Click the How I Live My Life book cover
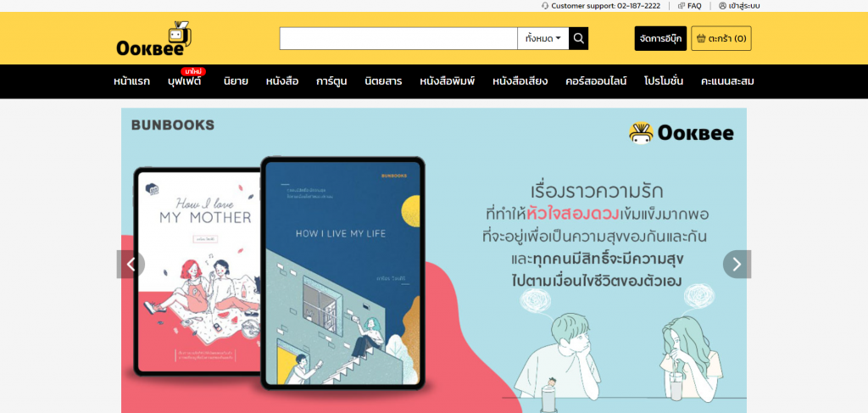 342,273
